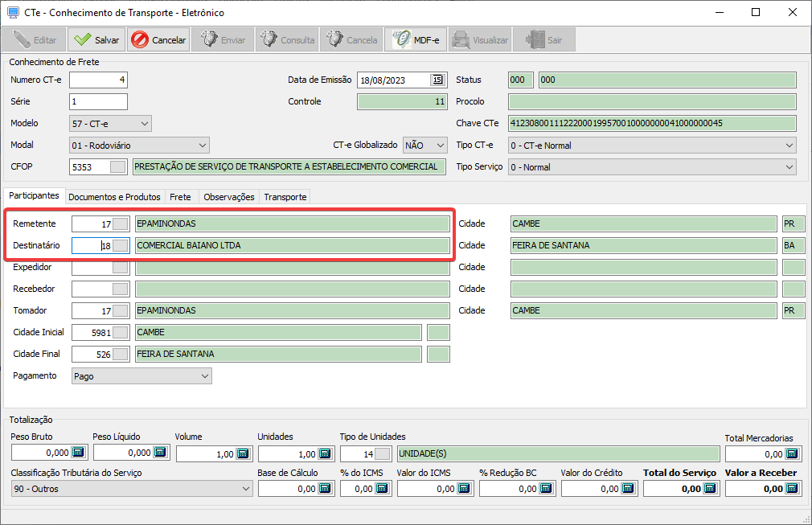This screenshot has height=525, width=812.
Task: Open Destinatário lookup button
Action: tap(120, 245)
